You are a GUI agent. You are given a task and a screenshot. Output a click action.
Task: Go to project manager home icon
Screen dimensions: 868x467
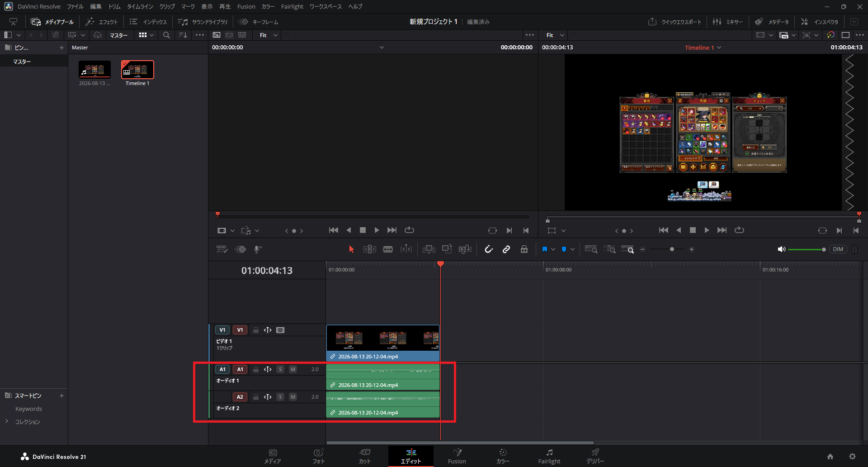pos(830,457)
